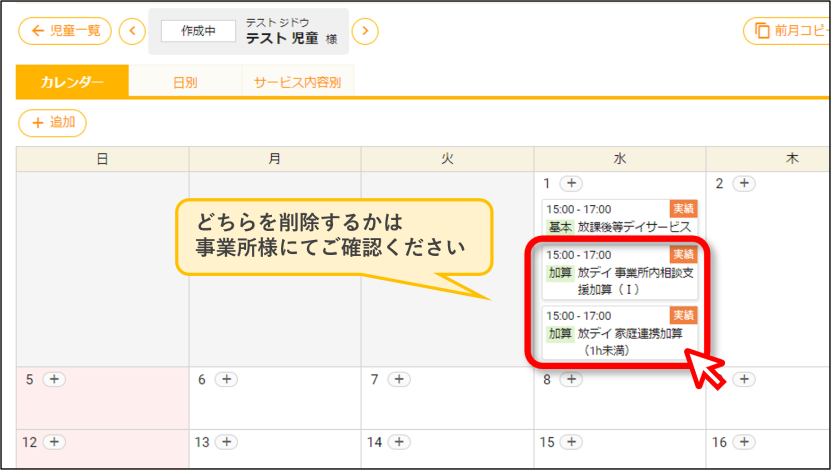Select 家庭連携加算（1h未満）entry
This screenshot has width=831, height=470.
620,333
